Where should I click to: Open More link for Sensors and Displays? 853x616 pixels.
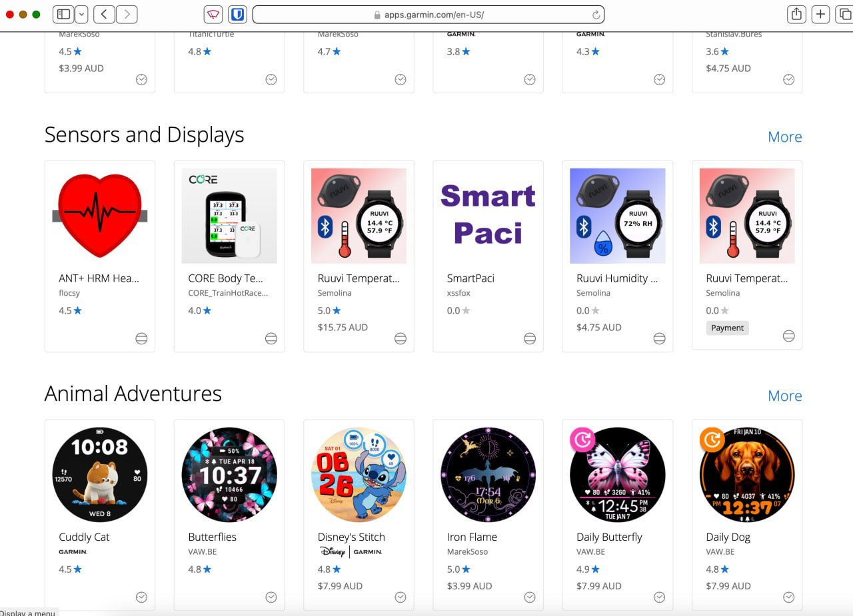784,137
